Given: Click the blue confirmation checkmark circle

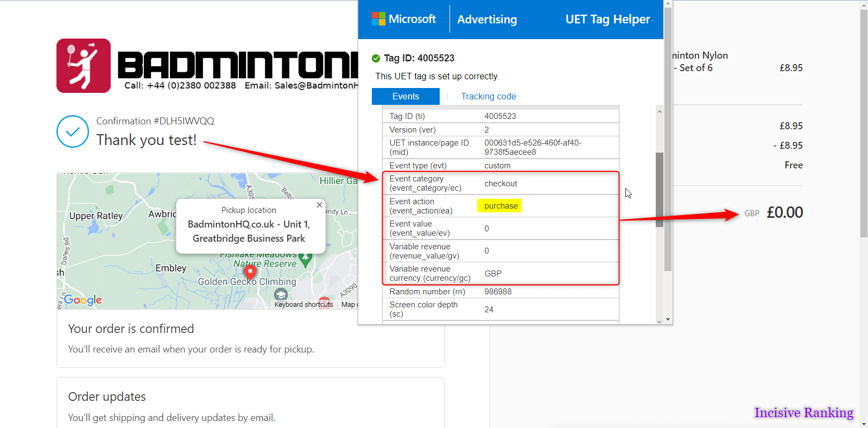Looking at the screenshot, I should [73, 131].
